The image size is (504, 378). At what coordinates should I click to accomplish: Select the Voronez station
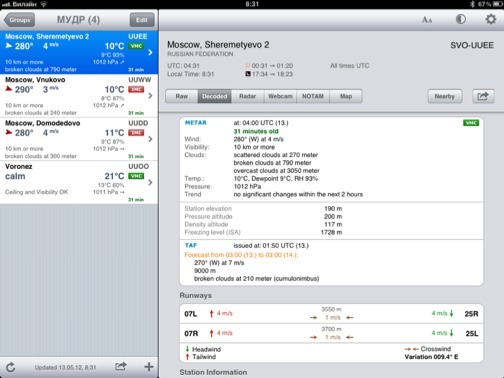click(x=79, y=182)
